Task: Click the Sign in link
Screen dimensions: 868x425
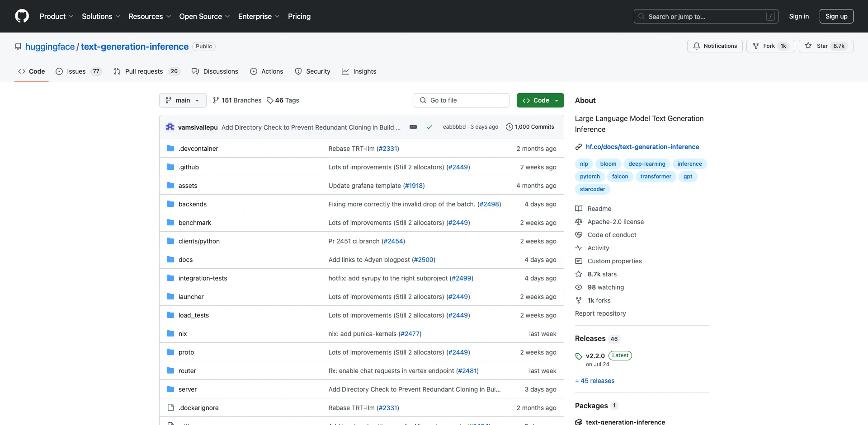Action: tap(799, 16)
